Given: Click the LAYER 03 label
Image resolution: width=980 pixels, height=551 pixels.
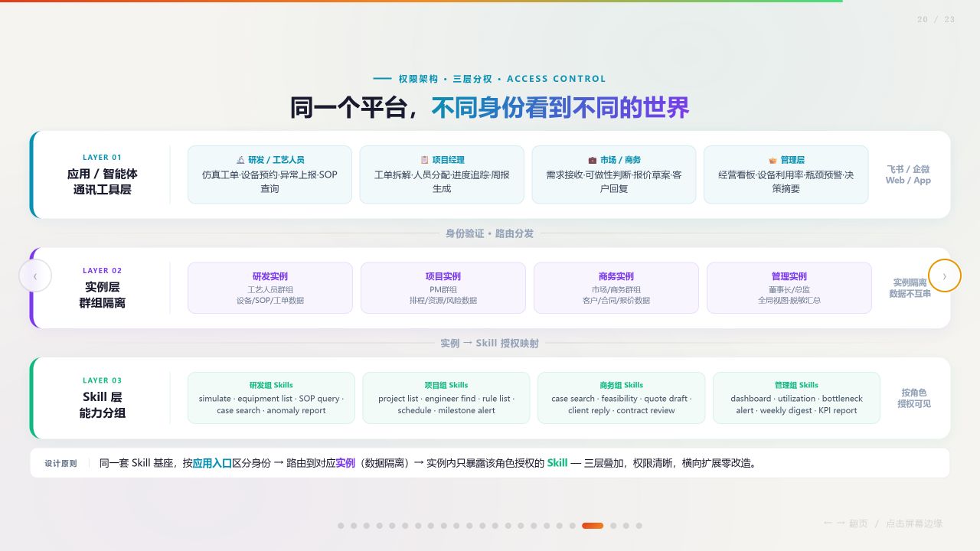Looking at the screenshot, I should coord(103,380).
